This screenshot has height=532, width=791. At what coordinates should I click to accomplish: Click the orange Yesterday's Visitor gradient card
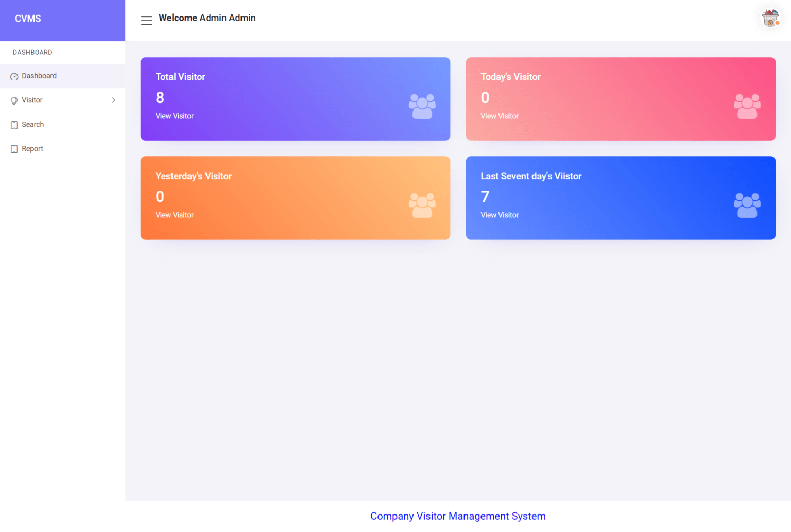(295, 198)
